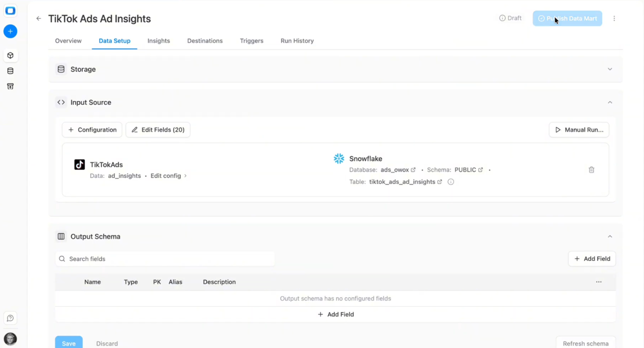Click the Name column header

point(92,282)
